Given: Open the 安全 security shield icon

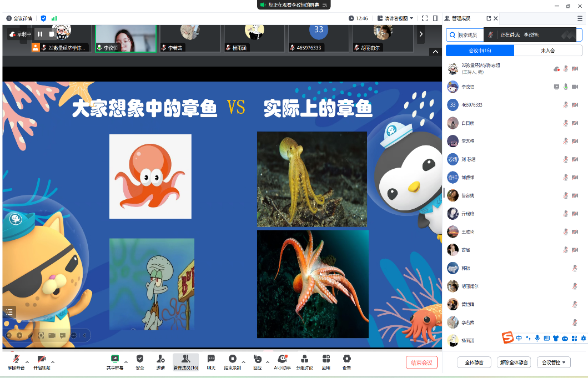Looking at the screenshot, I should coord(140,359).
